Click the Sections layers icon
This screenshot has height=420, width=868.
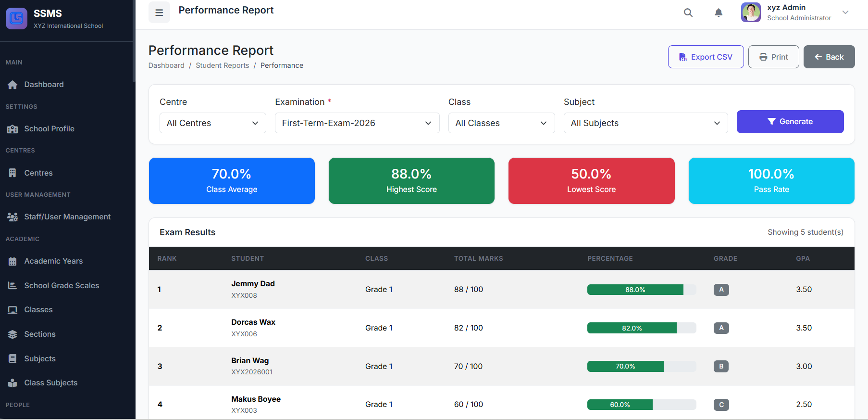(12, 334)
